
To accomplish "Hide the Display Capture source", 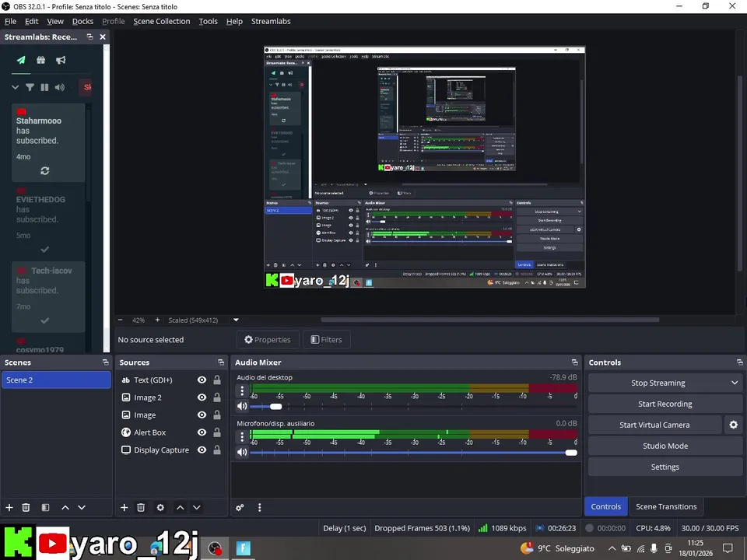I will coord(202,450).
